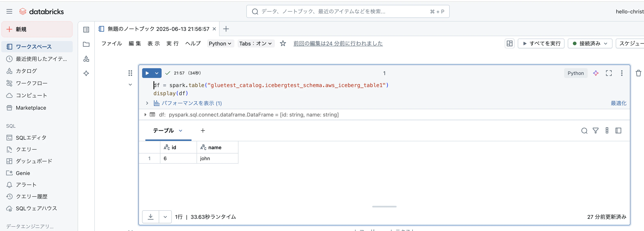Open the Tabs：オン dropdown
This screenshot has height=231, width=644.
[256, 44]
